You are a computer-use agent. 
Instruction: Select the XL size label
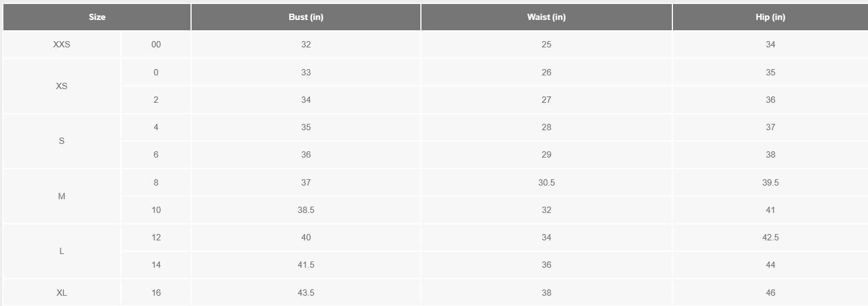coord(62,293)
